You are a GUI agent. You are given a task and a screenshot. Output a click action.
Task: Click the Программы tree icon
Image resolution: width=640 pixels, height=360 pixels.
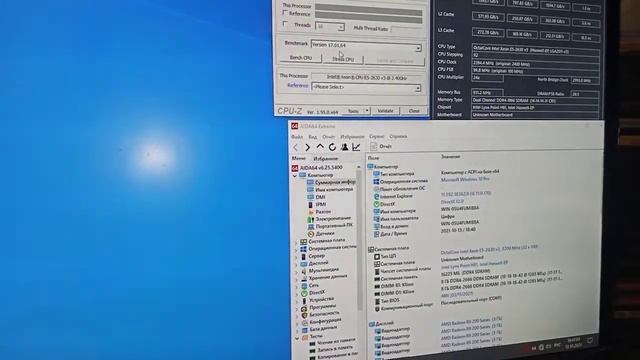pos(304,308)
